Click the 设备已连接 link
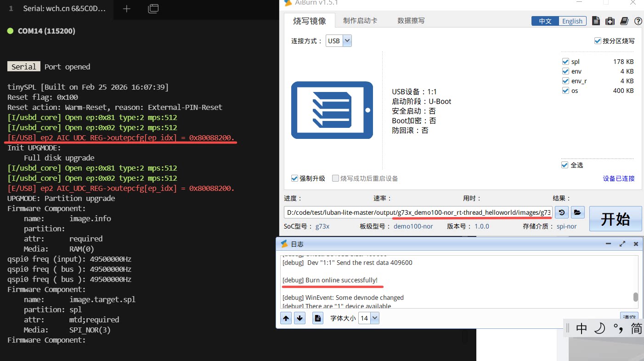Image resolution: width=644 pixels, height=361 pixels. [619, 178]
